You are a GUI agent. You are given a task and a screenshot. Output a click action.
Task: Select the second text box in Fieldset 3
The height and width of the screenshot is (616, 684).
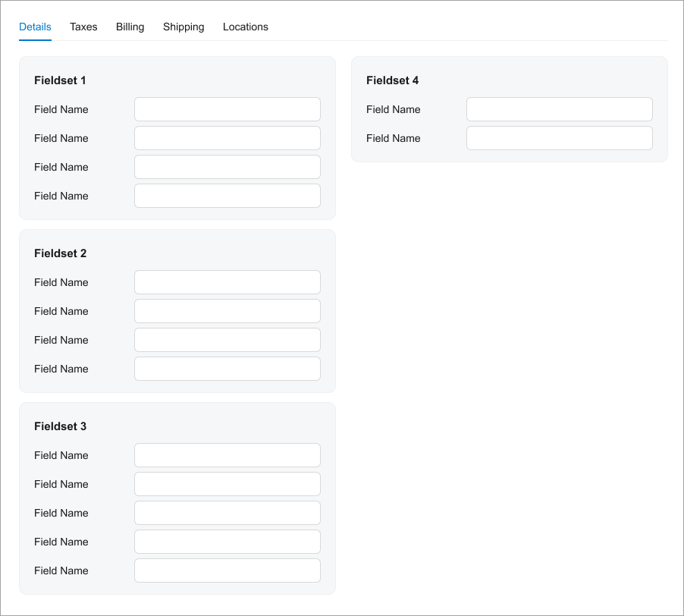tap(227, 484)
